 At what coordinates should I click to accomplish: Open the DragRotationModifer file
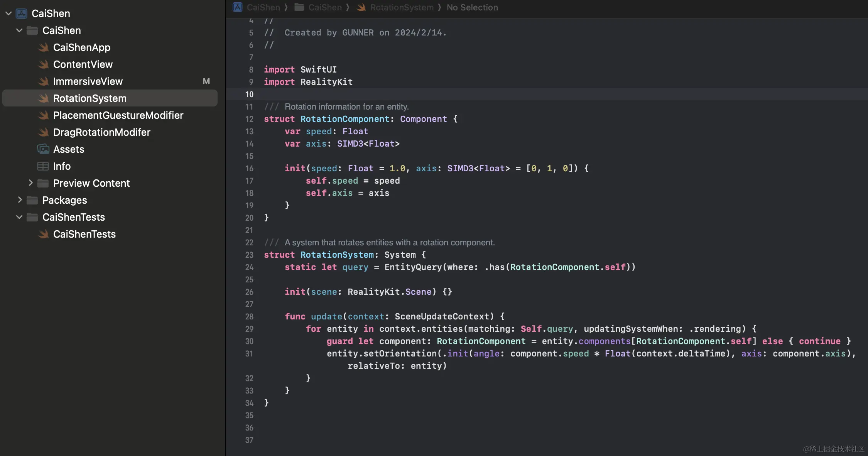(101, 132)
